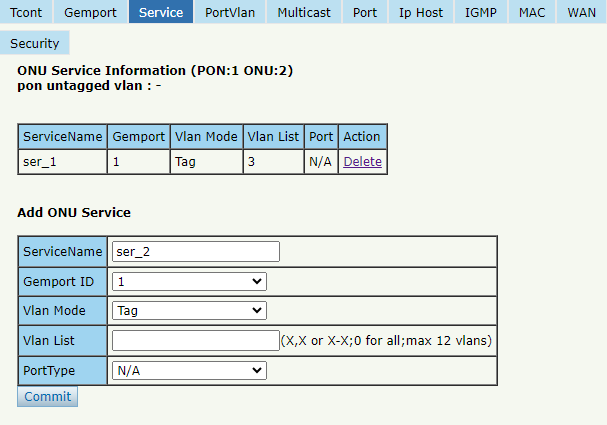This screenshot has height=425, width=607.
Task: Click the Commit button
Action: [48, 396]
